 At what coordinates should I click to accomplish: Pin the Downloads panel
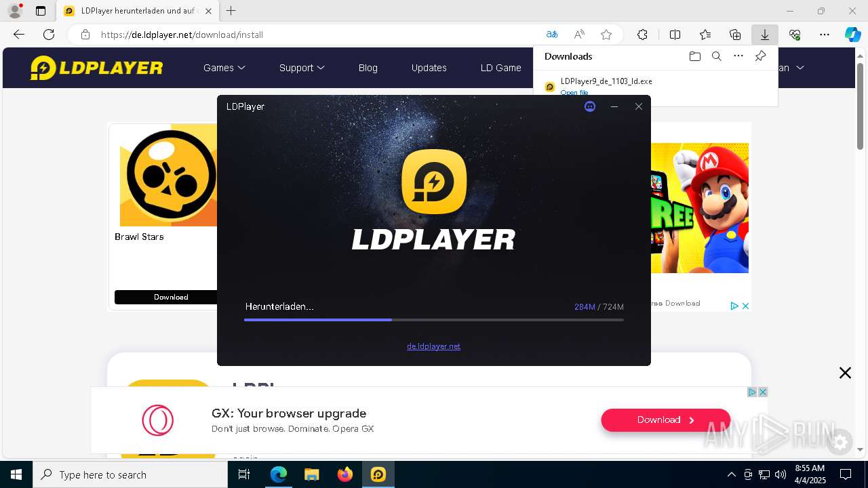tap(761, 56)
